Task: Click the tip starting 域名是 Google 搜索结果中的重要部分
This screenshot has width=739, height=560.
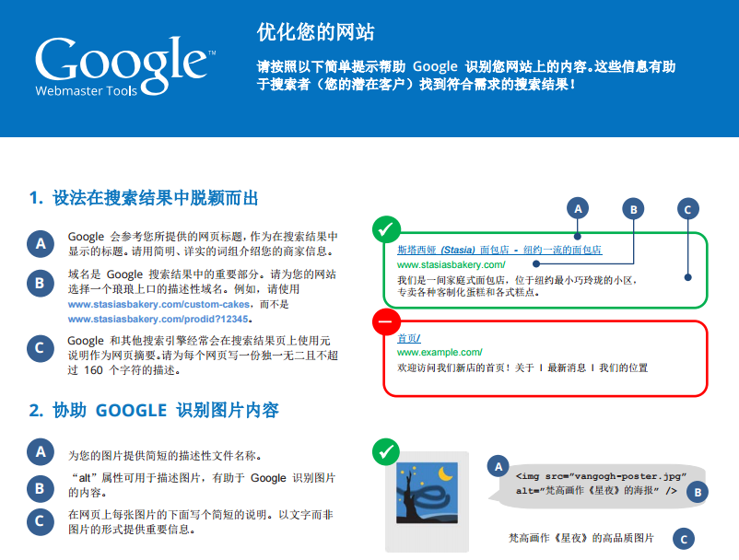Action: (x=202, y=297)
